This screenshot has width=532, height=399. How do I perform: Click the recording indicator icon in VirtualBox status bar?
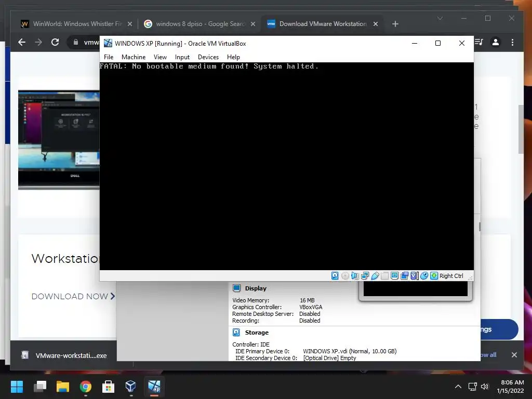(404, 276)
